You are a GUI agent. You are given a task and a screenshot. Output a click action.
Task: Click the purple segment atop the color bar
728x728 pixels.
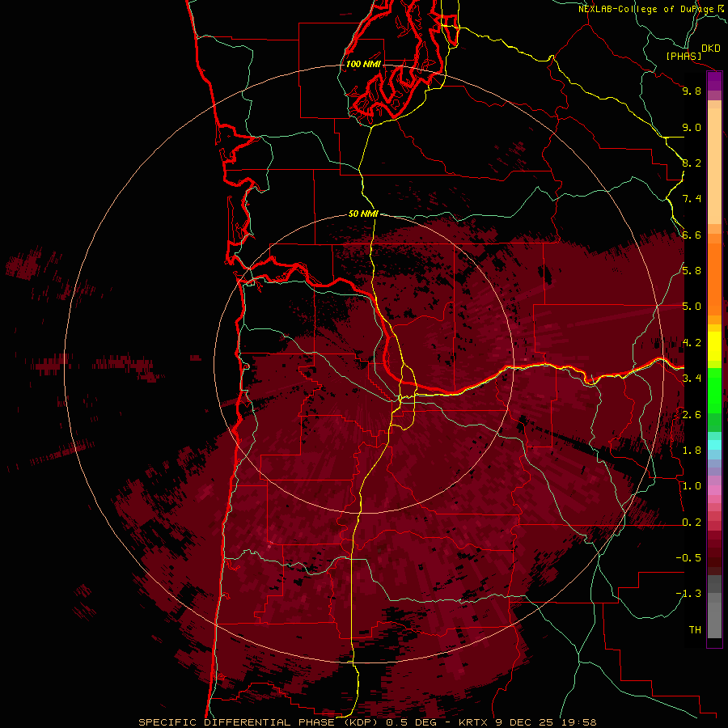point(714,81)
